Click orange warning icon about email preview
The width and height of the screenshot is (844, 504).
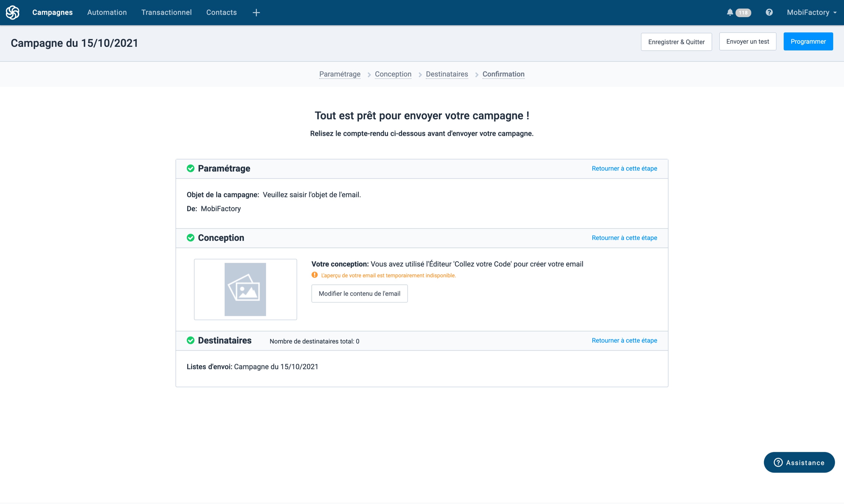[x=314, y=275]
